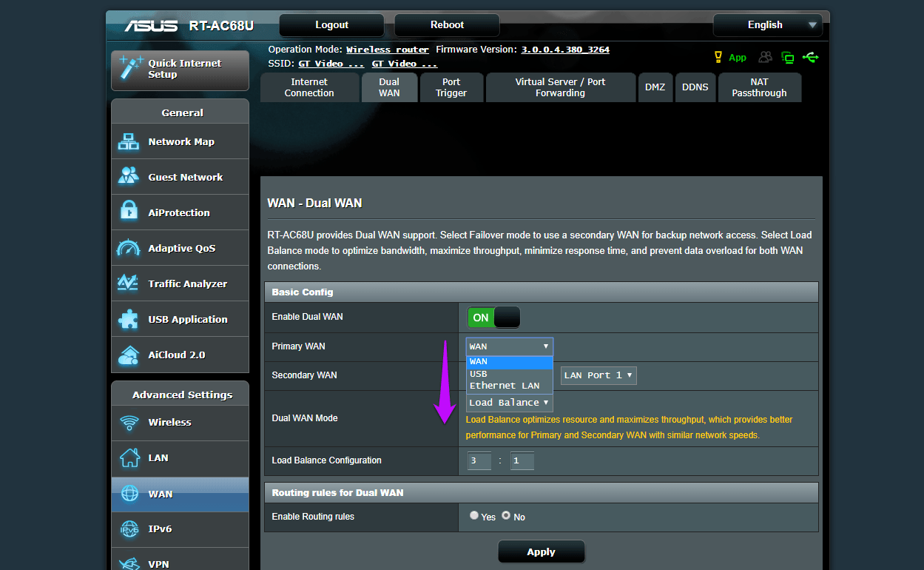This screenshot has height=570, width=924.
Task: Expand the English language dropdown
Action: 768,25
